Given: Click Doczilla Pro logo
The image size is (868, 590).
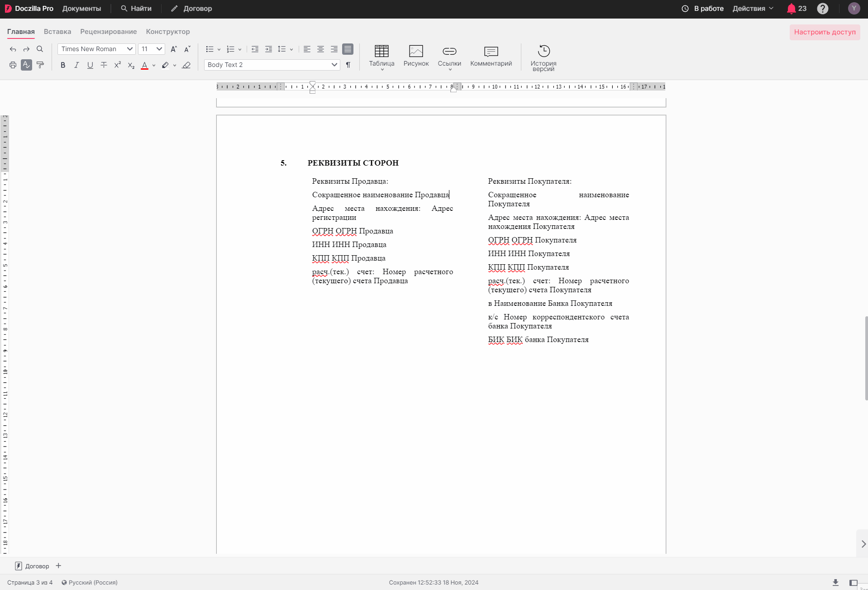Looking at the screenshot, I should (29, 9).
